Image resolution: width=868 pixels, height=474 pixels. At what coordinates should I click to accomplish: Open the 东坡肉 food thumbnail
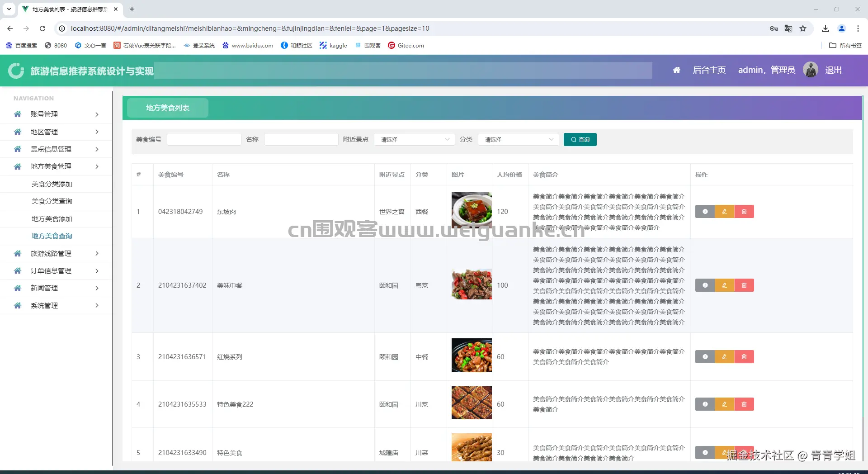(x=472, y=210)
